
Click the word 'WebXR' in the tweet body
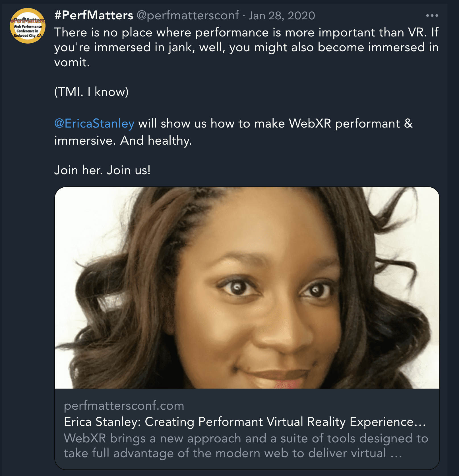310,124
